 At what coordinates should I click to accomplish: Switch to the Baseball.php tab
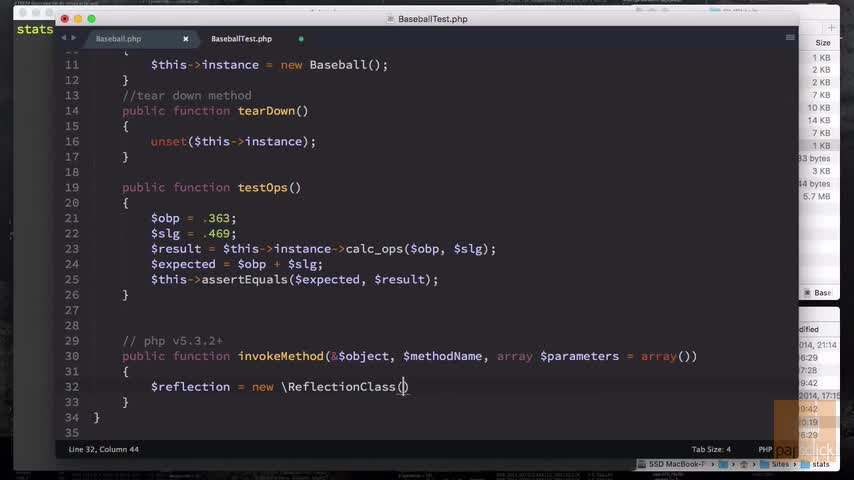click(x=118, y=39)
